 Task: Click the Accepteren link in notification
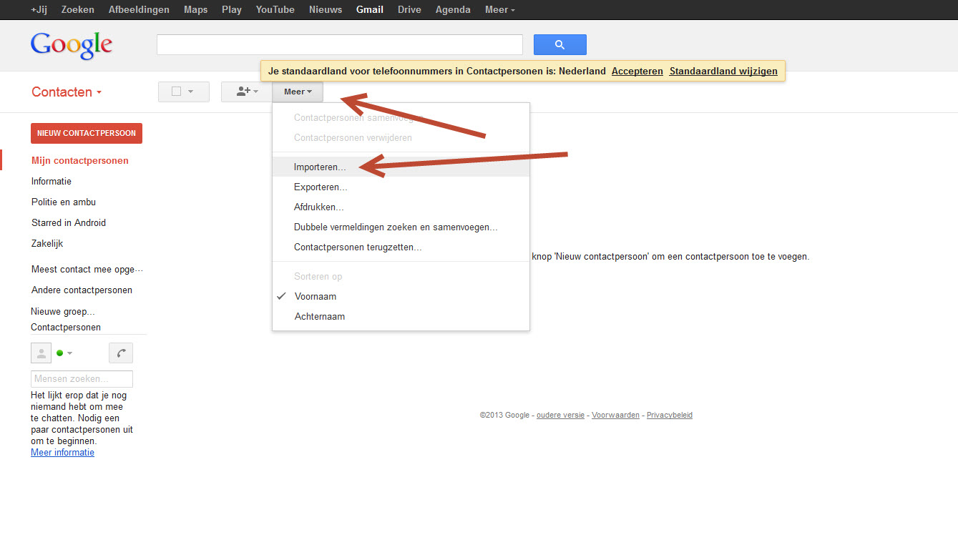[637, 72]
